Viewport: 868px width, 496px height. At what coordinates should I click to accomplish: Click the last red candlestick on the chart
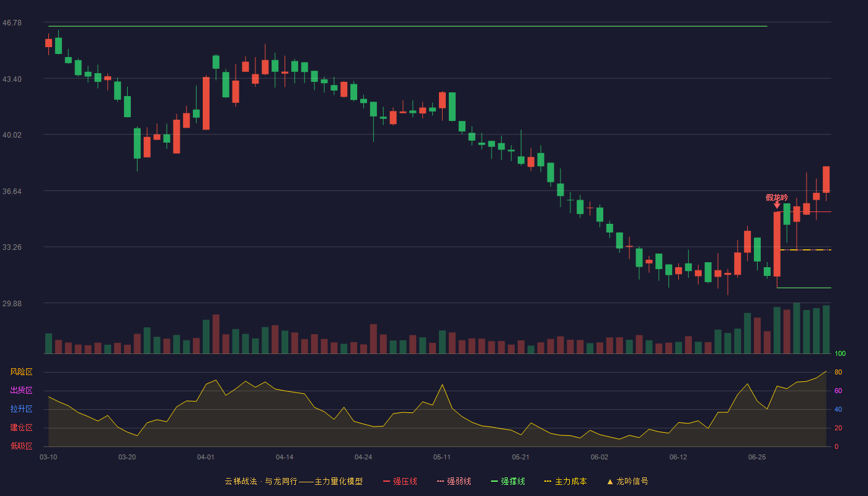coord(826,179)
